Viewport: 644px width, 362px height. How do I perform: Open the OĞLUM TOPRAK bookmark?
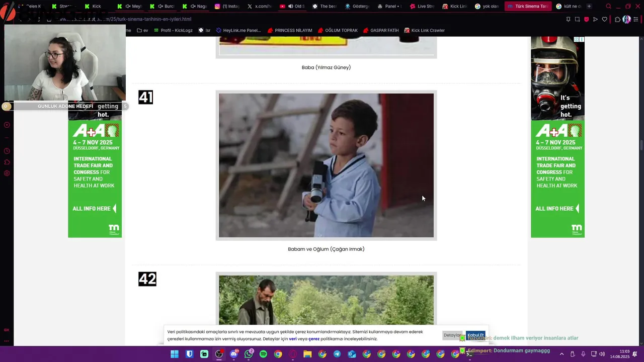point(338,30)
